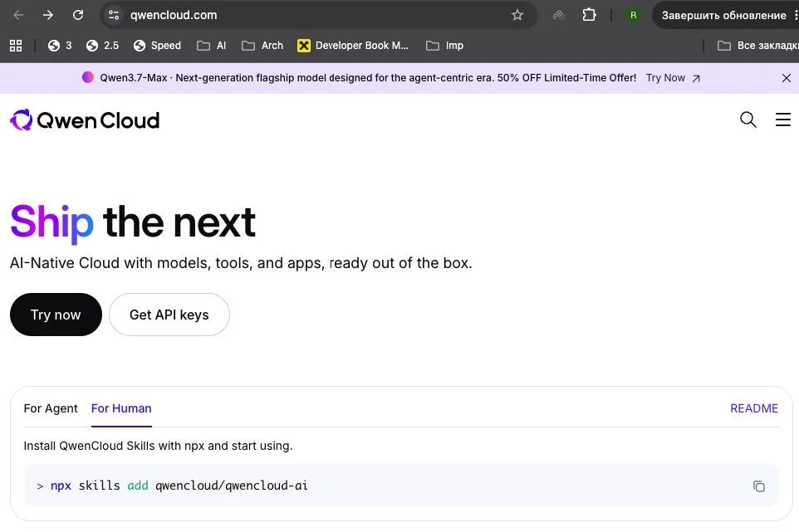
Task: Reload the page
Action: coord(78,15)
